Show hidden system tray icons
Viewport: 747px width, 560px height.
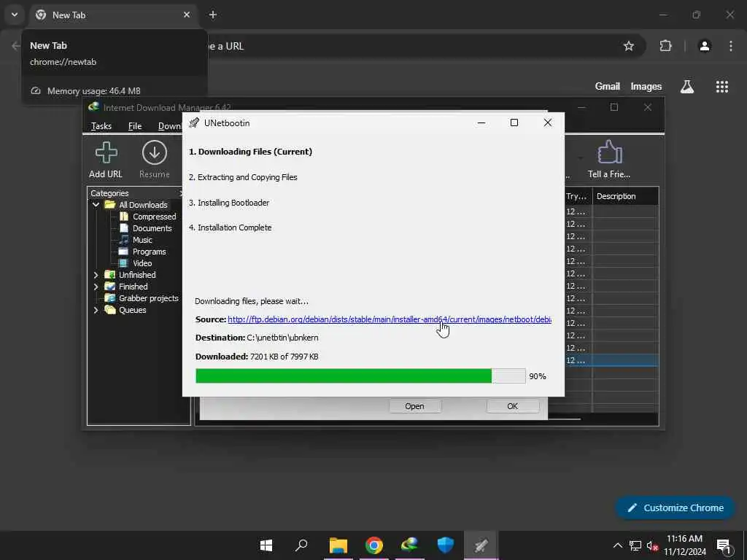point(617,545)
